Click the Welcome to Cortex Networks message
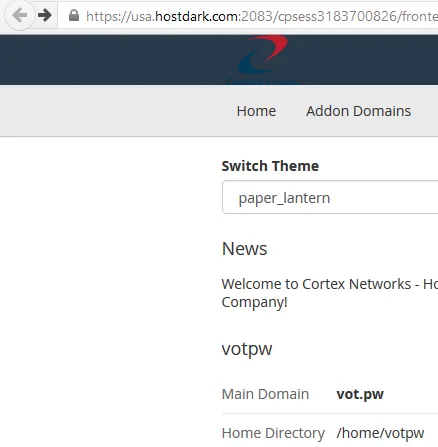438x447 pixels. tap(330, 293)
